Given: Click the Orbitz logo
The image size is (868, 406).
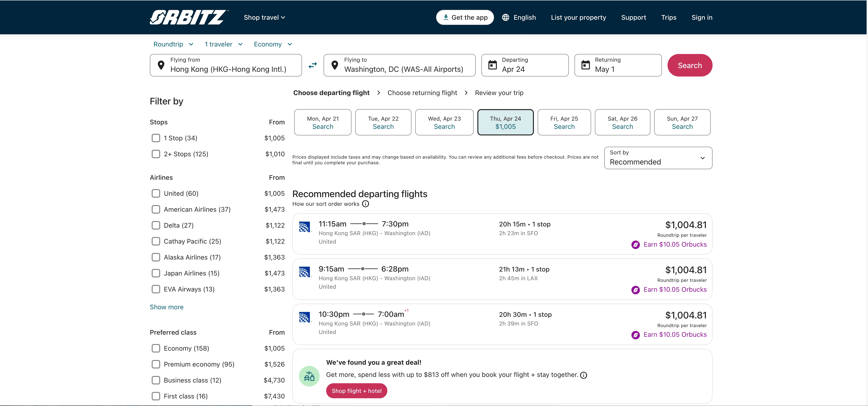Looking at the screenshot, I should click(x=189, y=17).
